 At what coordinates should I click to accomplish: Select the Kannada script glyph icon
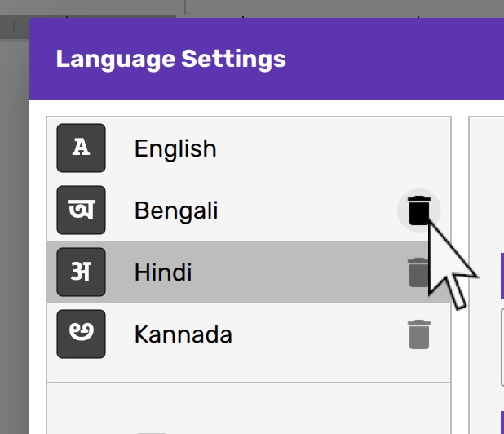click(81, 334)
